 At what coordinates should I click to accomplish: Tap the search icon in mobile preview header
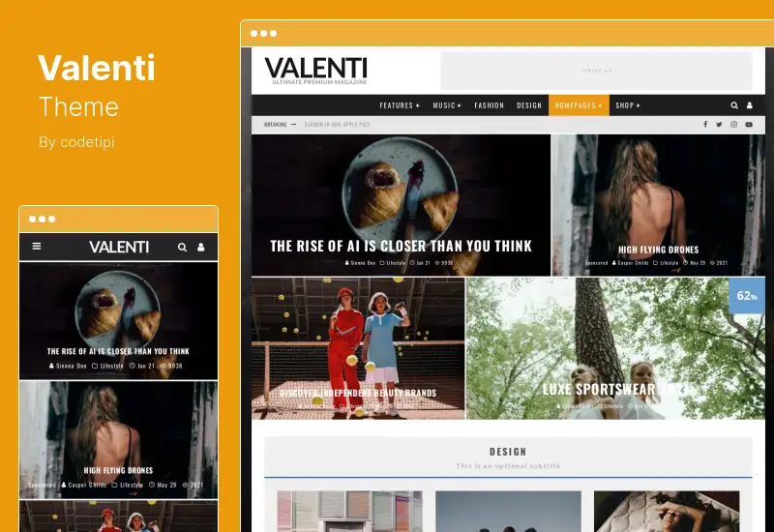click(x=182, y=248)
